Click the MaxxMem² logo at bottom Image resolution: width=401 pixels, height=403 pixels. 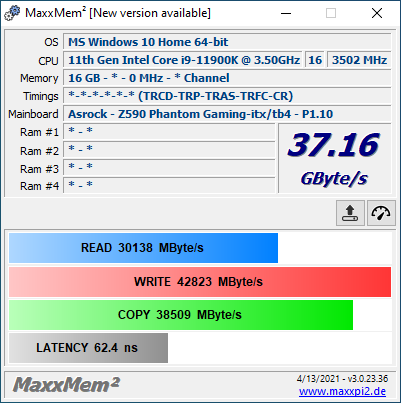coord(66,385)
